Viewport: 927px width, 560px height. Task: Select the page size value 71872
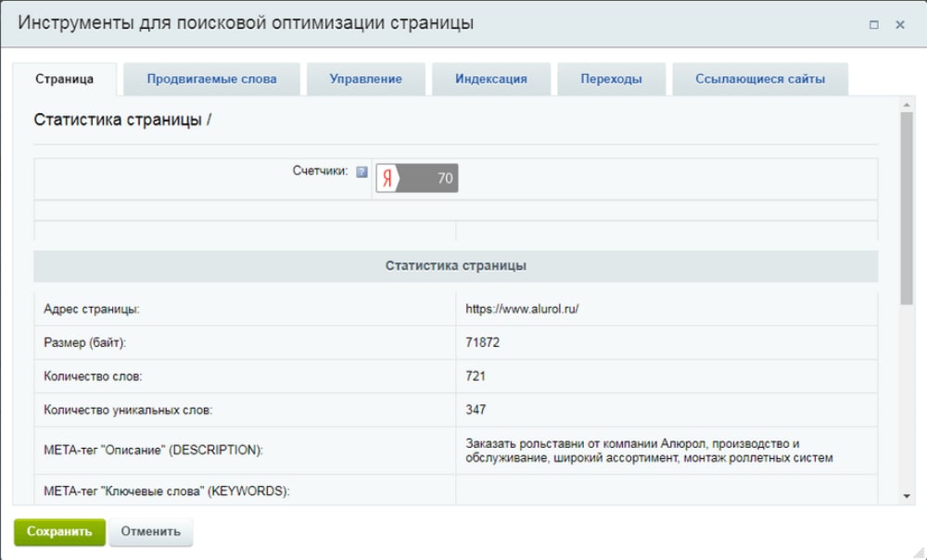[x=487, y=340]
